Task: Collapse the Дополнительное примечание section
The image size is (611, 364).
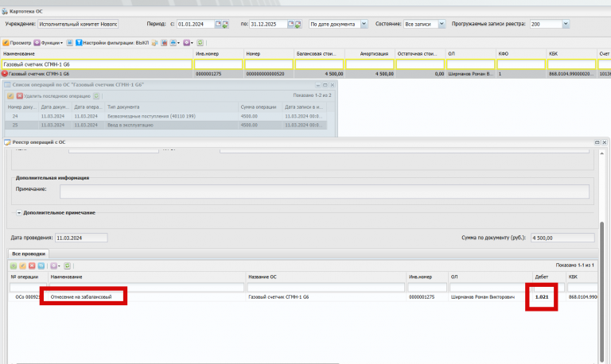Action: 19,213
